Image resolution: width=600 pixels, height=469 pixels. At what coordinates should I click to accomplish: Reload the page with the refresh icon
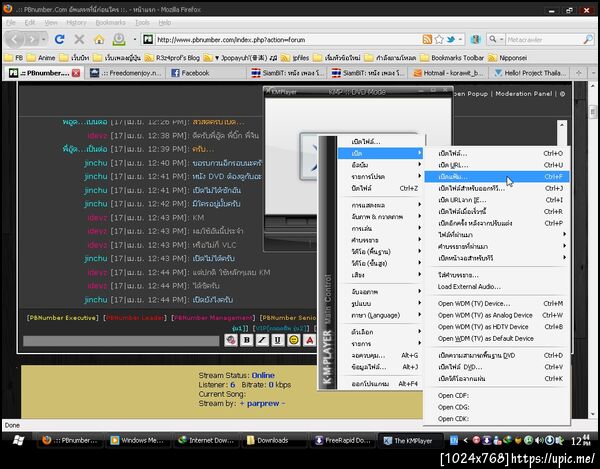pyautogui.click(x=58, y=39)
